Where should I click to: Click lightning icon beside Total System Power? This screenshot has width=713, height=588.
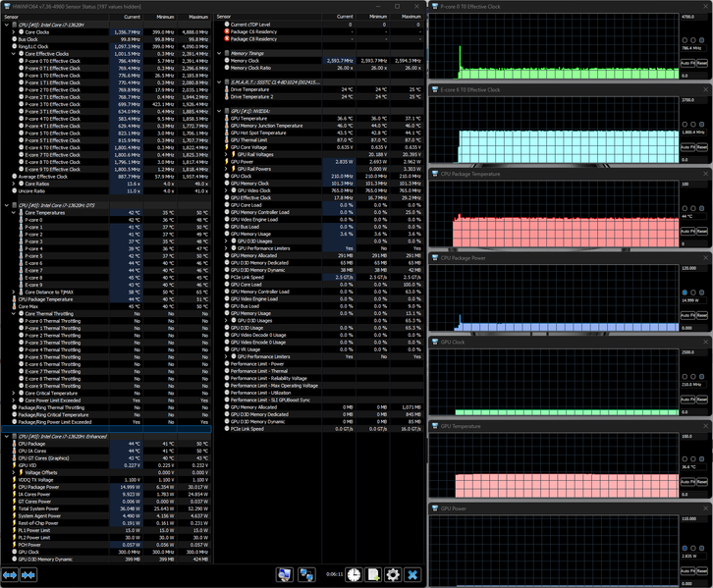click(x=14, y=508)
